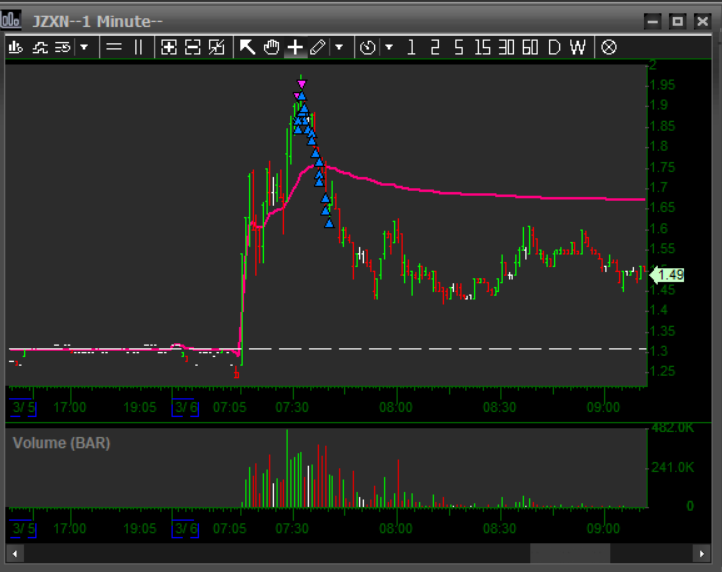Screen dimensions: 722x572
Task: Select the arrow pointer tool
Action: (x=247, y=47)
